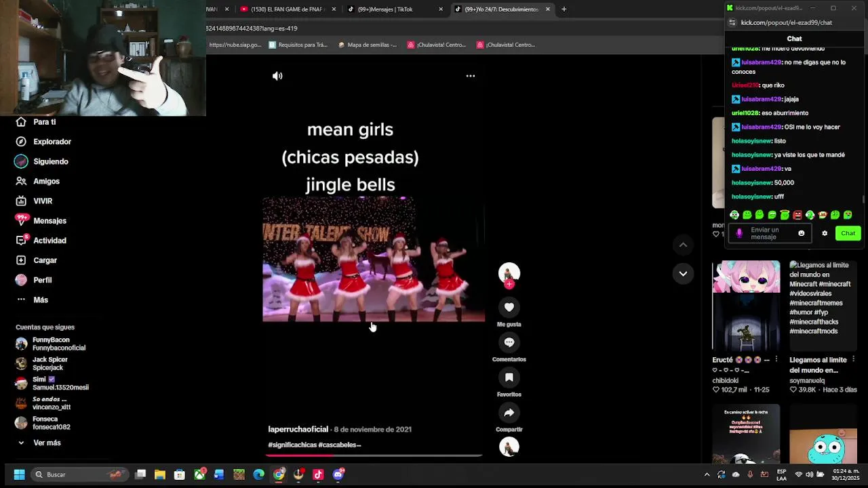Screen dimensions: 868x488
Task: Follow creator with the red plus badge
Action: (509, 285)
